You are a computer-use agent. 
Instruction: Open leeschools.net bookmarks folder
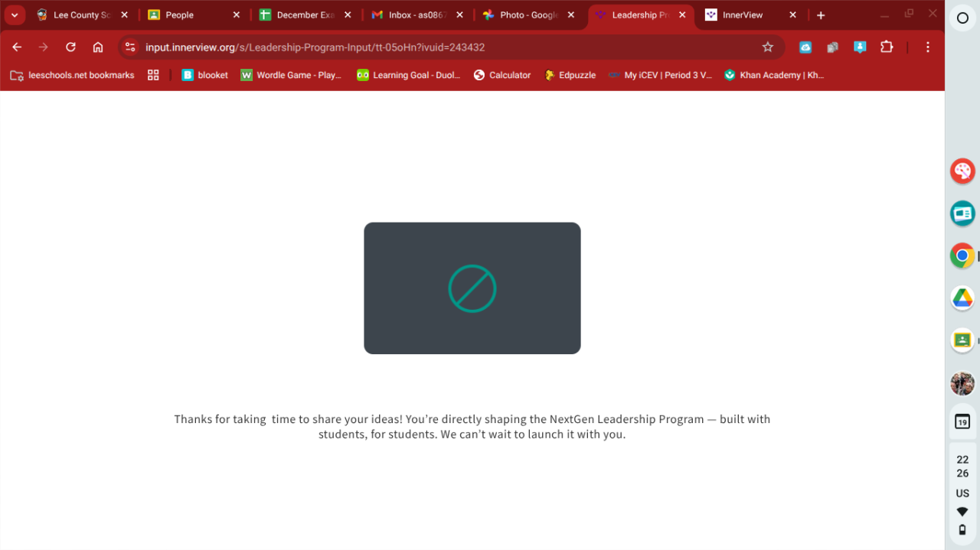coord(71,75)
